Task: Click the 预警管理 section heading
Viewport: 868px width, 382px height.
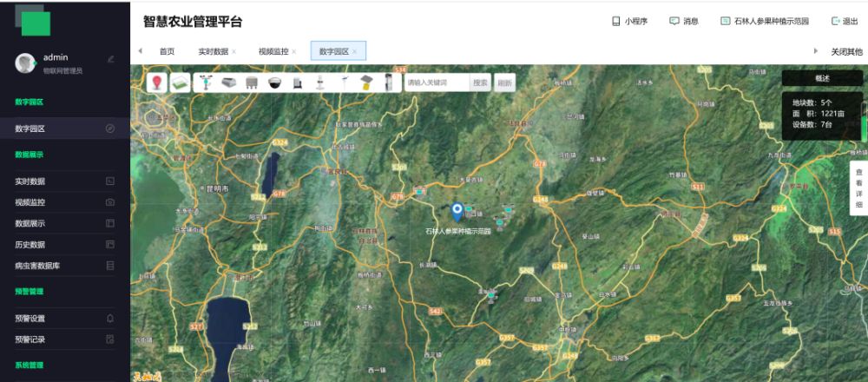Action: coord(30,291)
